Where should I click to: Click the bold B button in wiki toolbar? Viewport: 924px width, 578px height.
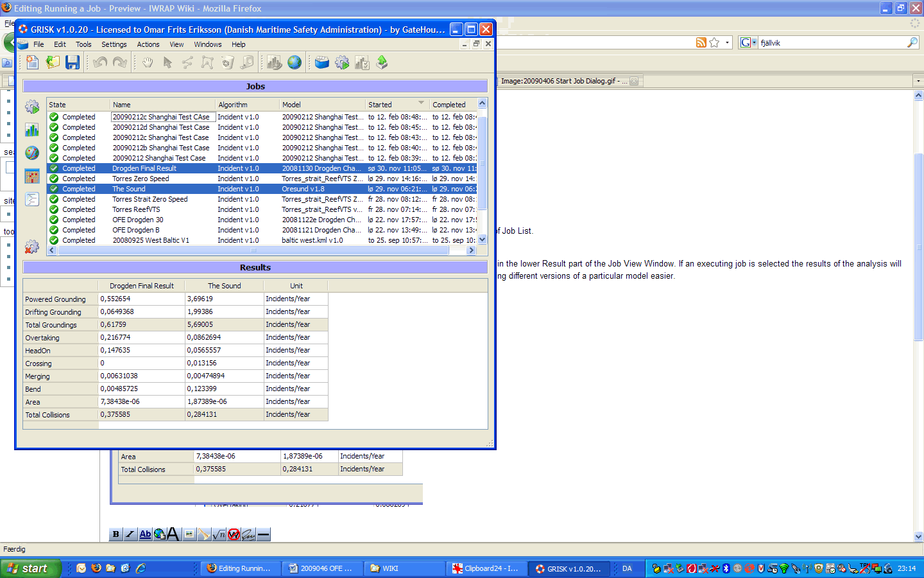pyautogui.click(x=116, y=534)
